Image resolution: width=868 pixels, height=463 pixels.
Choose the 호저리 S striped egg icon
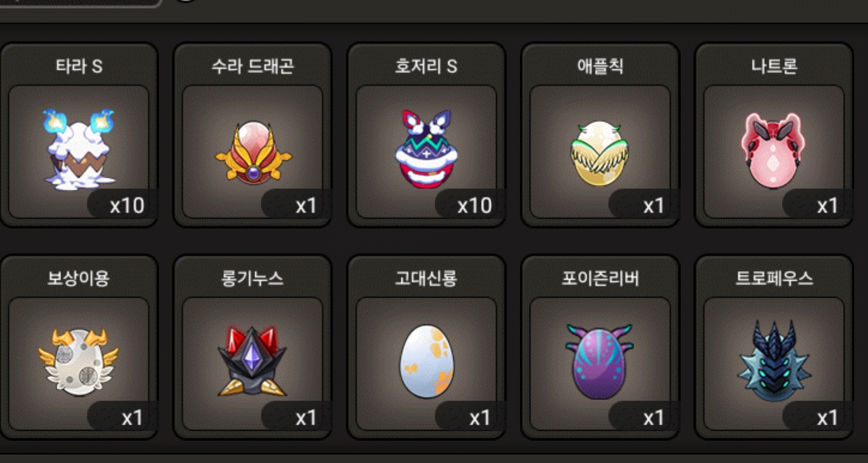(427, 149)
